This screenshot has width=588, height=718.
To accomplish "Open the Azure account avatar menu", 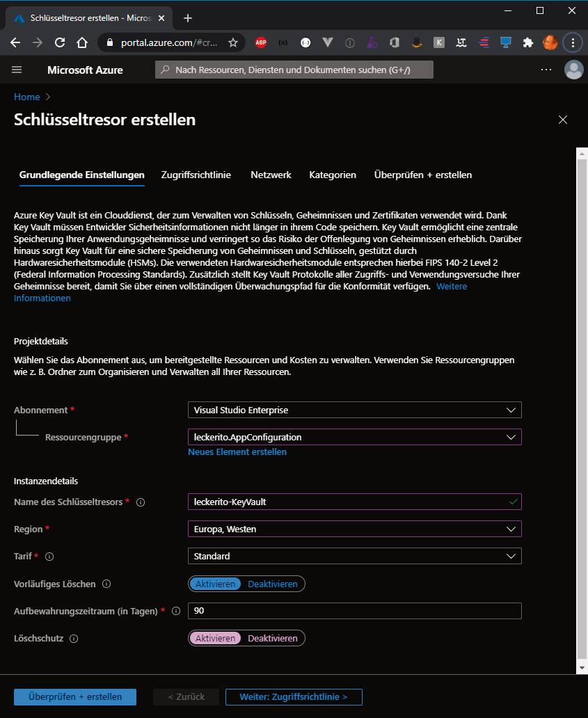I will tap(573, 70).
